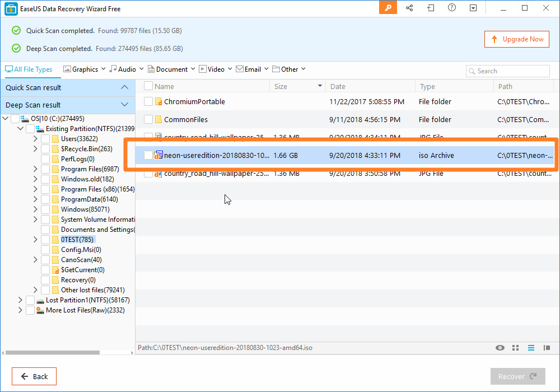Click the Existing Partition(NTFS) icon
560x392 pixels.
40,129
